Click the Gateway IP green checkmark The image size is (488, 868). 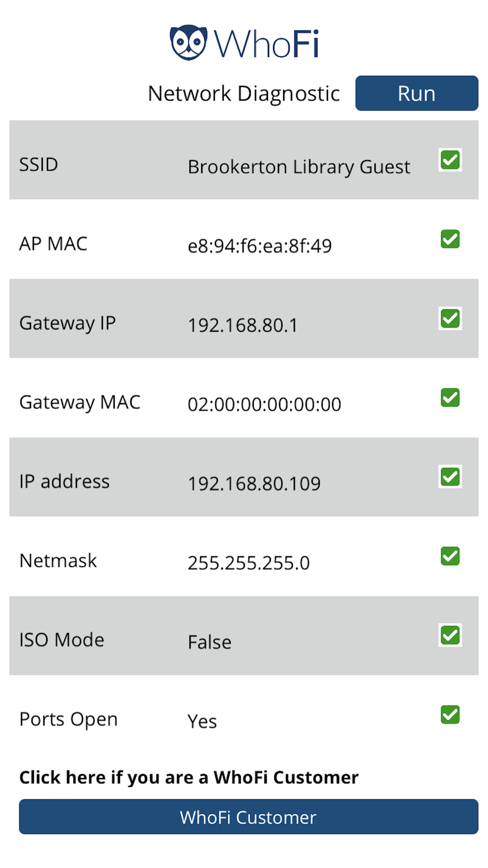coord(450,319)
